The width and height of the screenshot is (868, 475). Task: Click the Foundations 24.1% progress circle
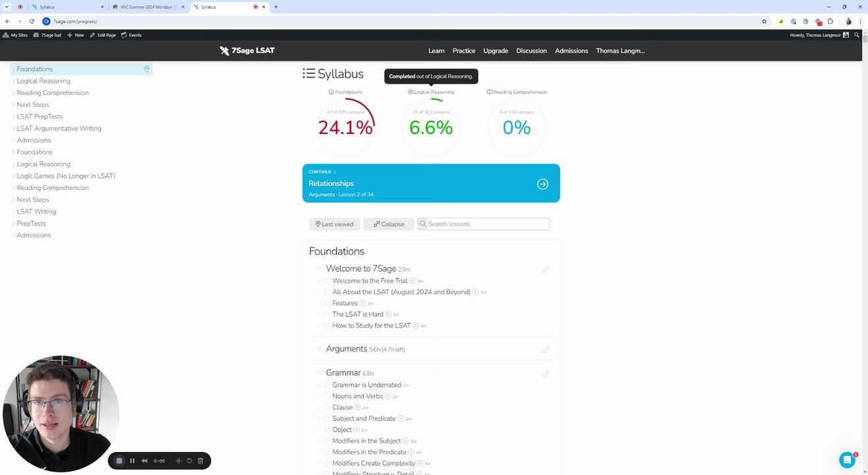[x=345, y=127]
